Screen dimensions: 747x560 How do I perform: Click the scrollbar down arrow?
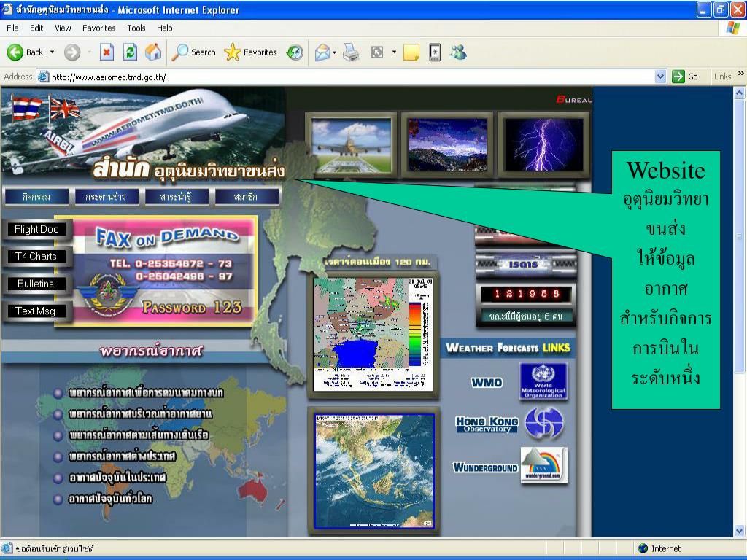point(740,531)
